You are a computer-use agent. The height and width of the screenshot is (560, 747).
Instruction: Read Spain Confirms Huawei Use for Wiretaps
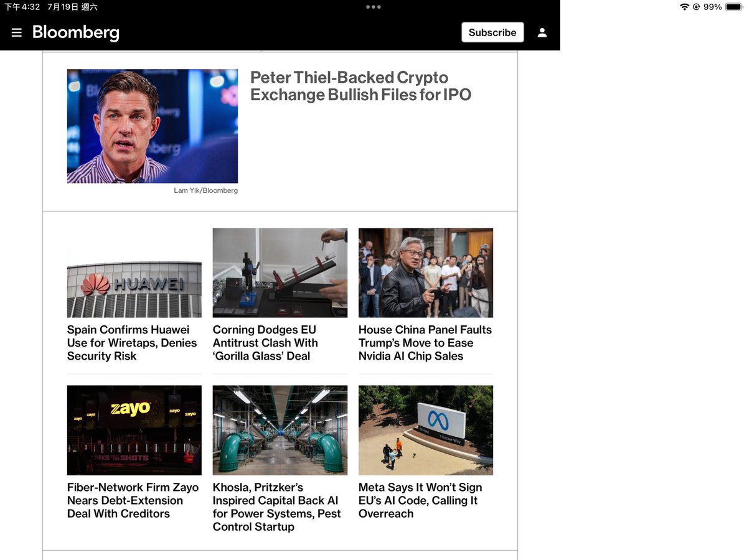tap(132, 343)
